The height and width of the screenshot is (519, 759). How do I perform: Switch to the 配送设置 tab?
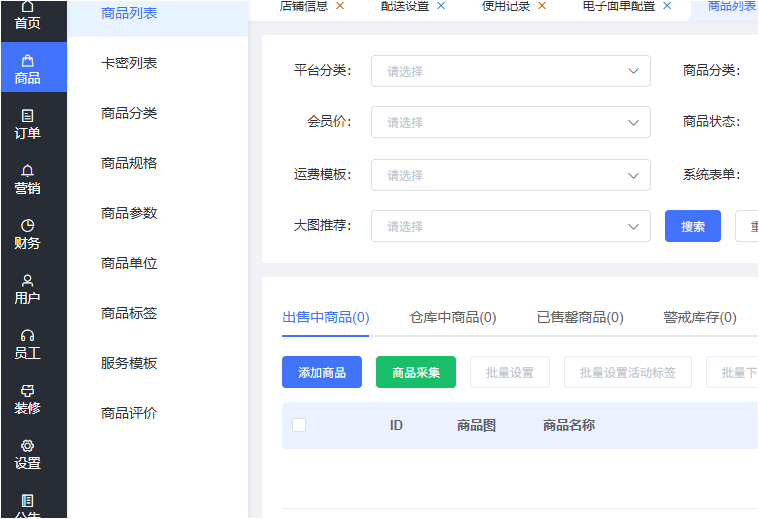pos(405,6)
